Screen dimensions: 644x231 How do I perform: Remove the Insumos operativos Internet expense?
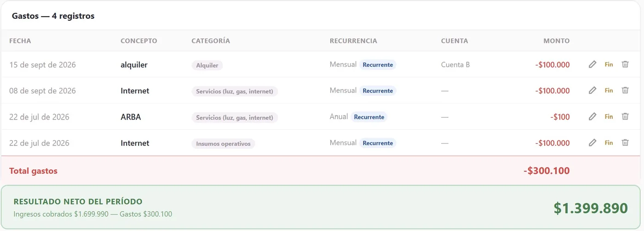click(625, 143)
